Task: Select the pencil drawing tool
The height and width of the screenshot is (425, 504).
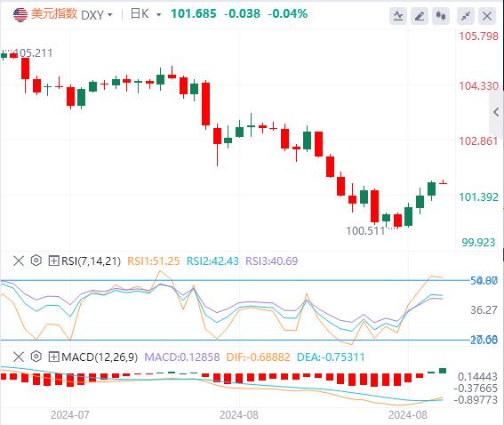Action: [420, 15]
